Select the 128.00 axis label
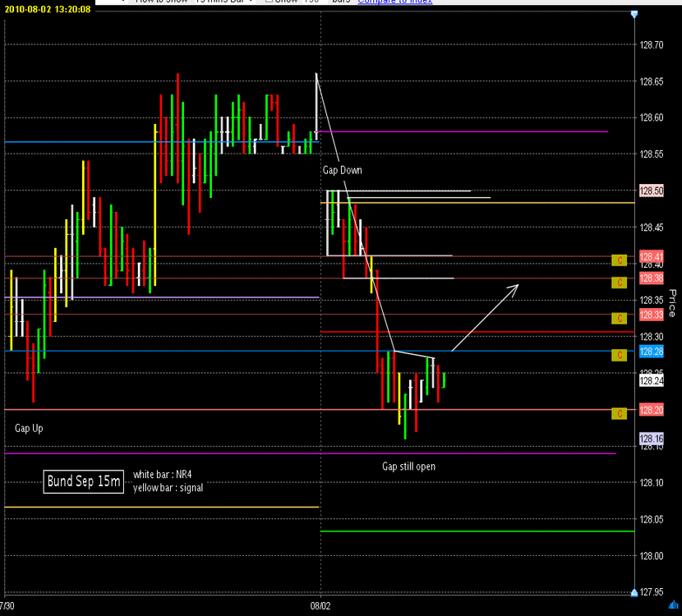Image resolution: width=682 pixels, height=616 pixels. click(x=652, y=555)
